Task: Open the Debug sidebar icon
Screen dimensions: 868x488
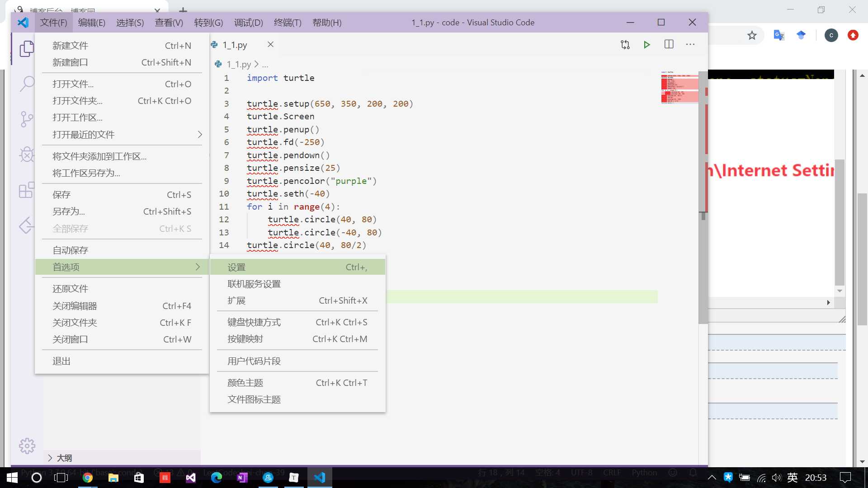Action: 27,155
